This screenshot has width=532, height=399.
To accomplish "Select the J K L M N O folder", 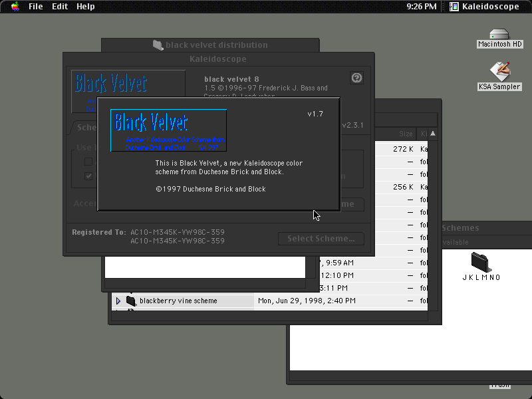I will pyautogui.click(x=481, y=262).
